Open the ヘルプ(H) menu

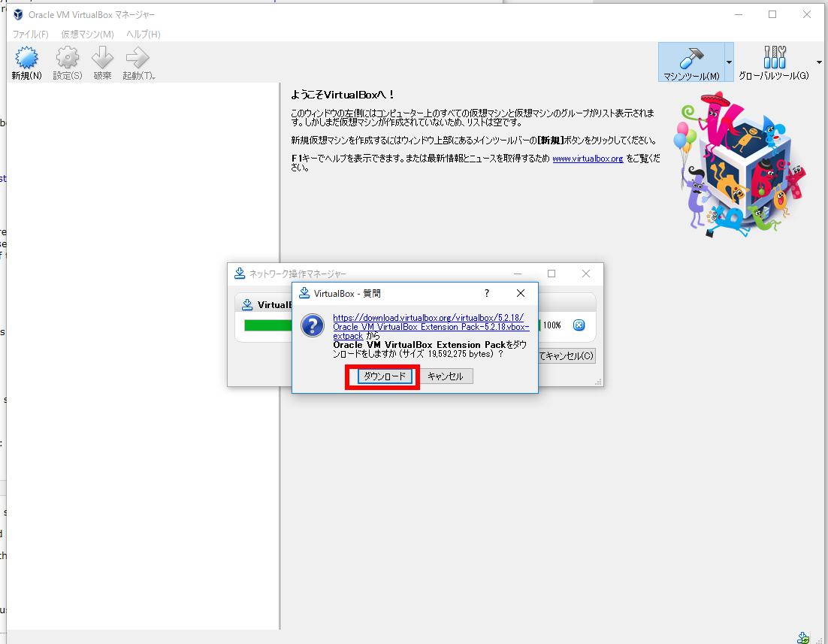(x=143, y=35)
